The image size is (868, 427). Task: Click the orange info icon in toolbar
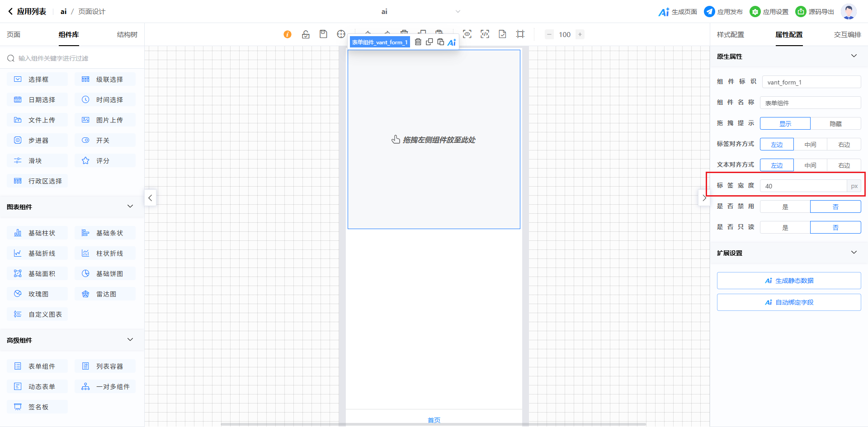pyautogui.click(x=288, y=34)
